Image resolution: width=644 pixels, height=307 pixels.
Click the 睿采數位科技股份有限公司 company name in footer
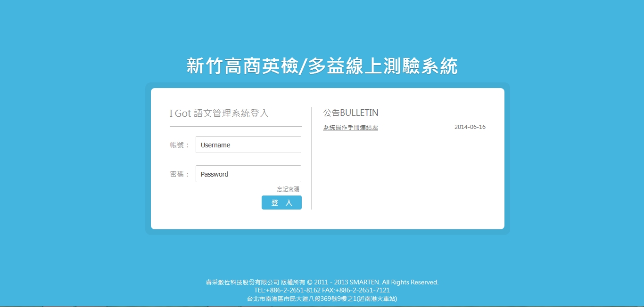242,283
